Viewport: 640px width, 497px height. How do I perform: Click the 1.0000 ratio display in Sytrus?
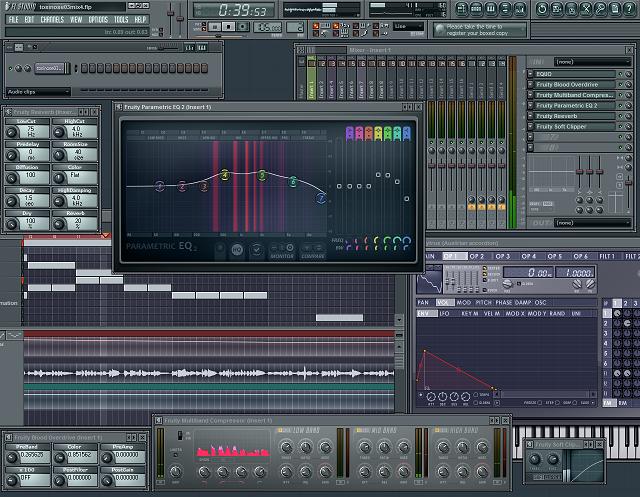575,272
